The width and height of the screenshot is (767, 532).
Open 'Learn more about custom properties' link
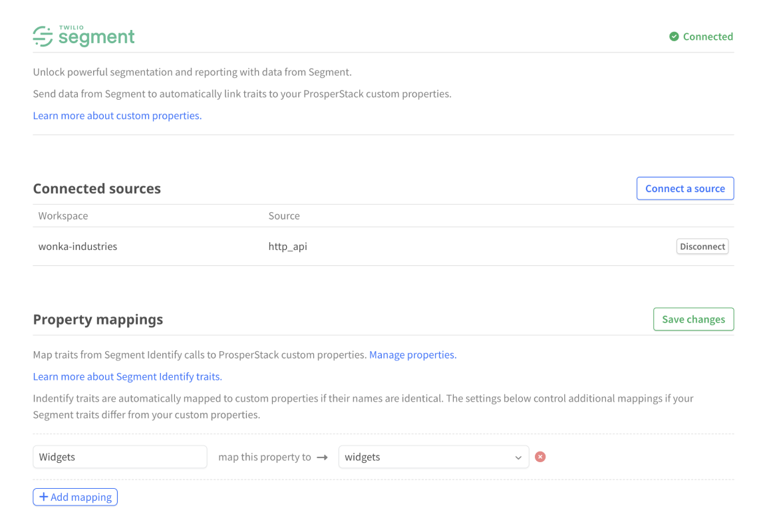click(117, 116)
